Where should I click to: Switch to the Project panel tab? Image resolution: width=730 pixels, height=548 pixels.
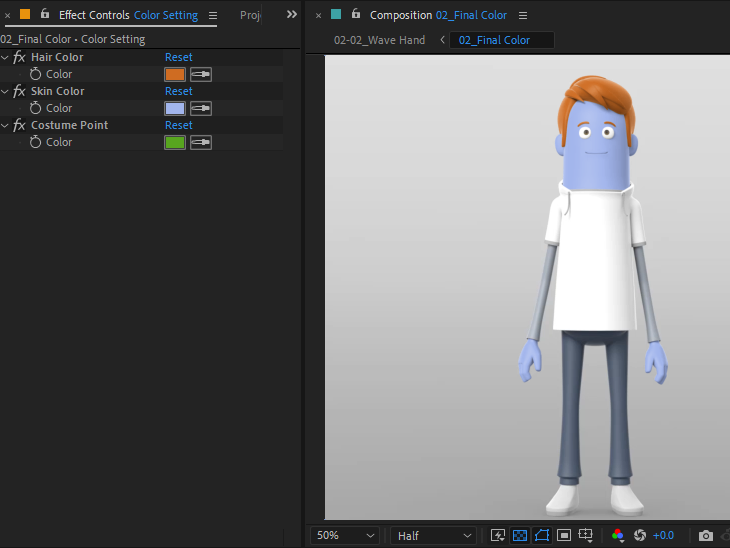coord(250,15)
